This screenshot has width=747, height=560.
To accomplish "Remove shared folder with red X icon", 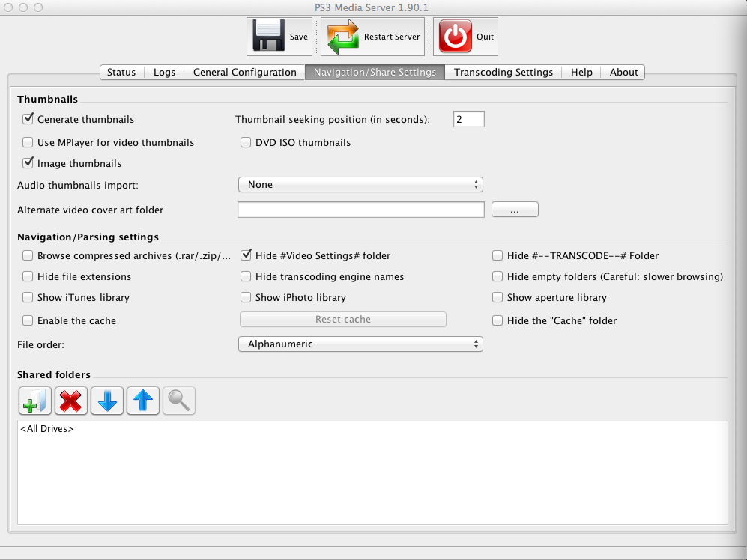I will coord(71,401).
